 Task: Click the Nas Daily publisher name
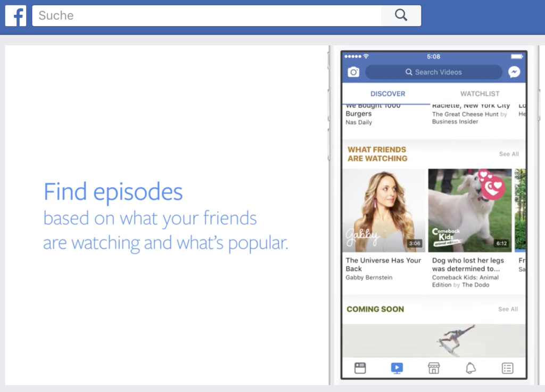coord(359,122)
